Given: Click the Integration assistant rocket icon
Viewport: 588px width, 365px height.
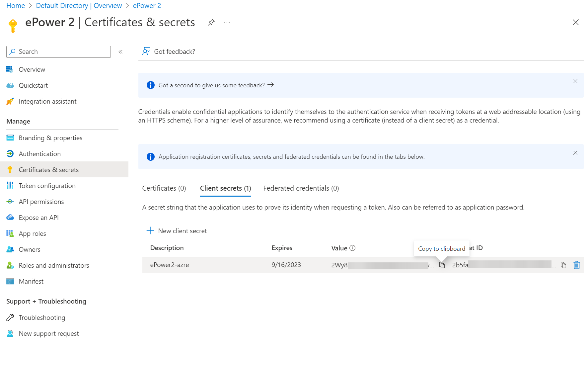Looking at the screenshot, I should point(10,101).
